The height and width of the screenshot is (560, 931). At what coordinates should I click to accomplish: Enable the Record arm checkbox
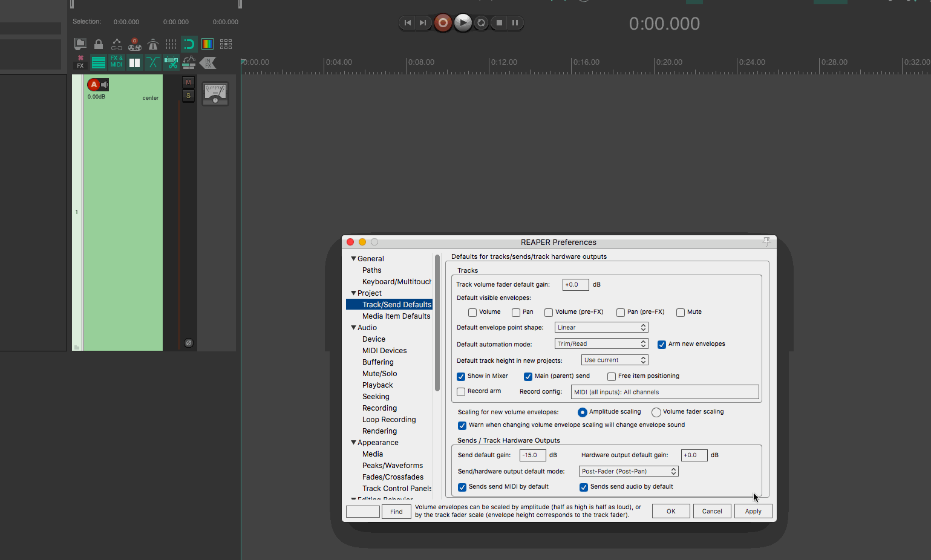tap(461, 392)
